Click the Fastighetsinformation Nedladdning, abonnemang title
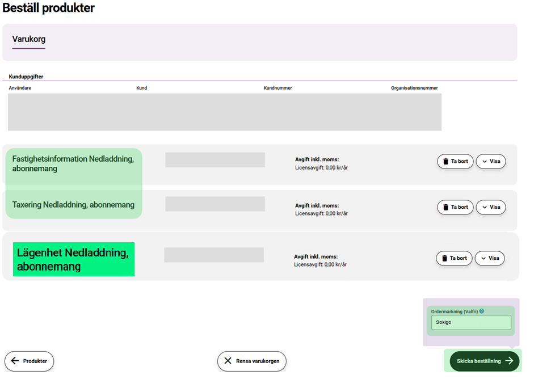 coord(73,163)
